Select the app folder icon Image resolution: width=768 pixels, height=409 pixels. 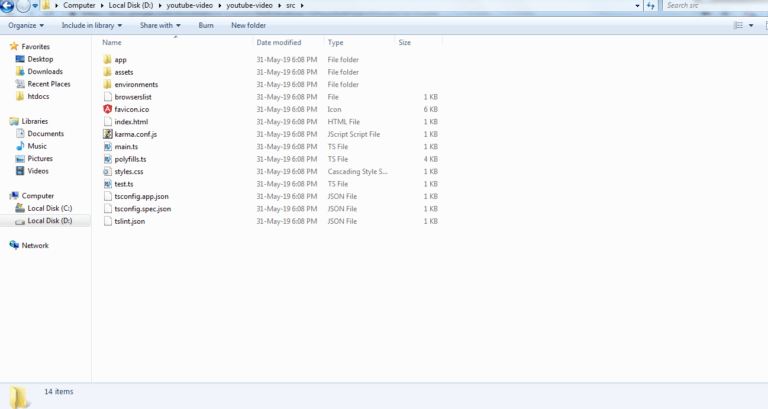[x=107, y=60]
